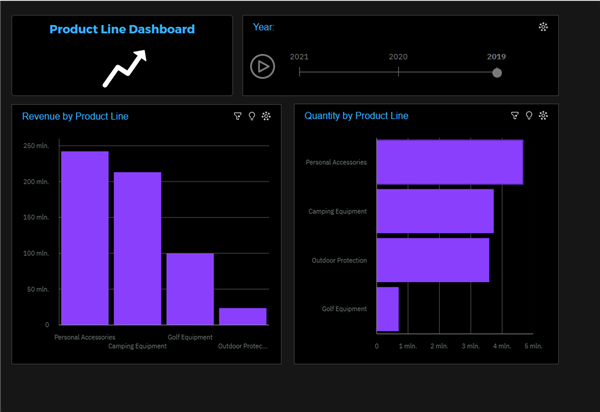Viewport: 600px width, 412px height.
Task: Open the settings icon on Quantity chart
Action: [x=543, y=116]
